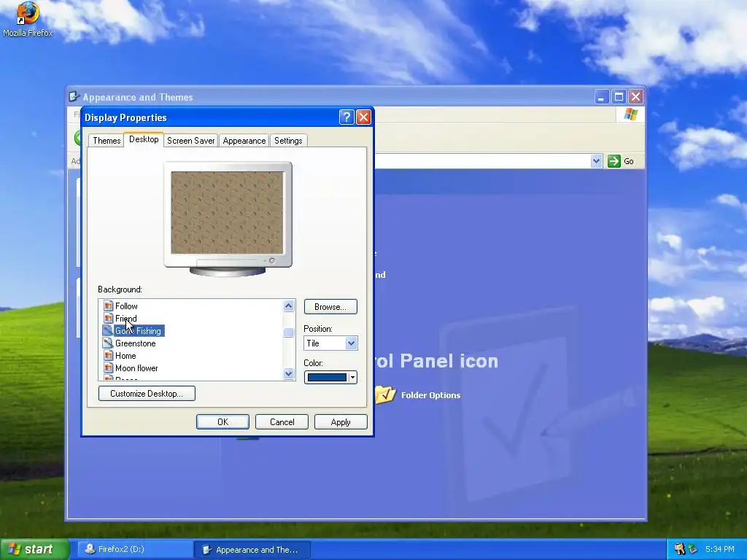Click the second system tray icon
747x560 pixels.
692,549
